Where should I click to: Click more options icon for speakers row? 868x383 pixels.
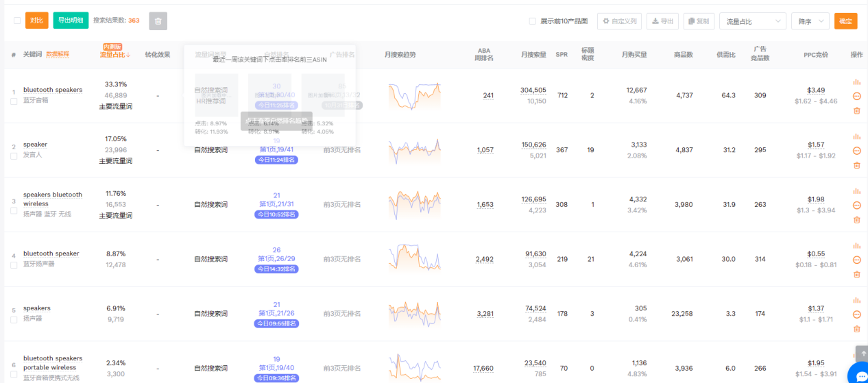[x=856, y=314]
